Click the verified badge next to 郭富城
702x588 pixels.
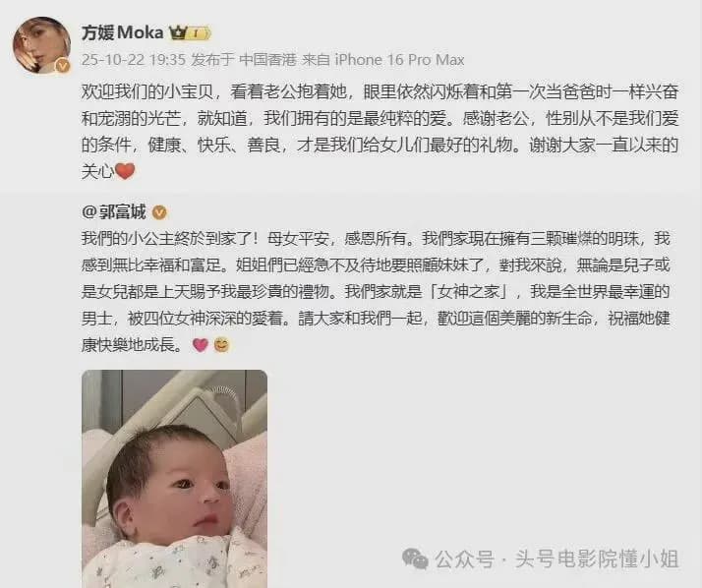tap(160, 212)
